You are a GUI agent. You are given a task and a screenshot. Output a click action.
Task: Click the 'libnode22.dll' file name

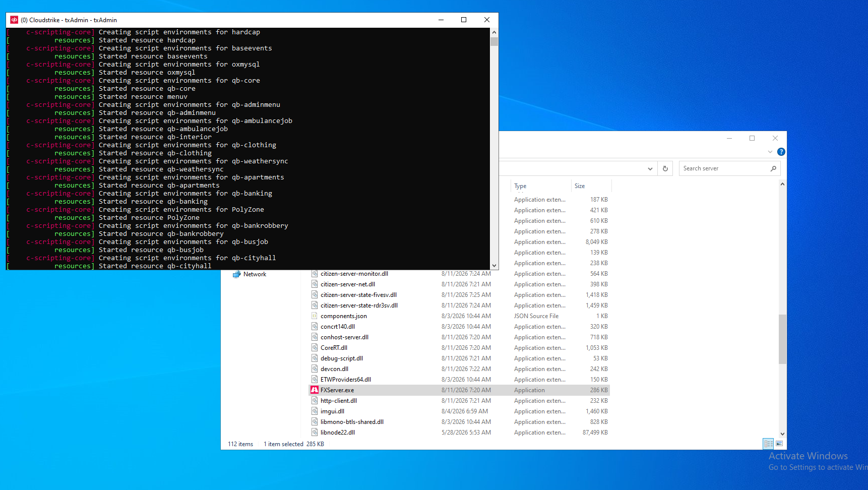(x=338, y=433)
